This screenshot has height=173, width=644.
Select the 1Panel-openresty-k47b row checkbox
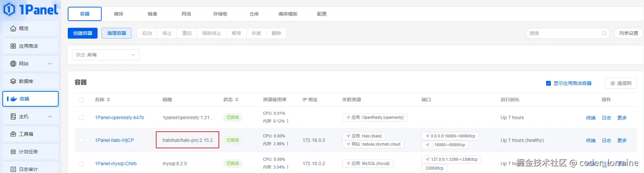(81, 117)
